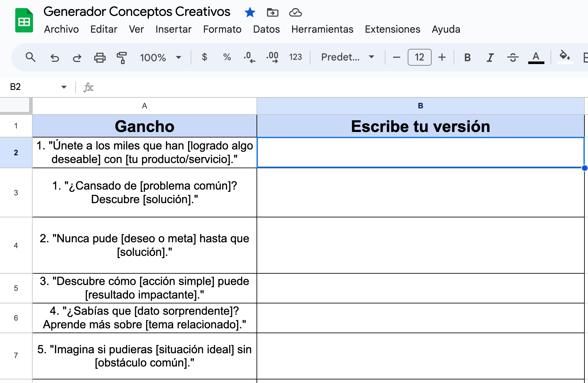Format as currency with dollar icon
Viewport: 588px width, 383px height.
coord(204,57)
